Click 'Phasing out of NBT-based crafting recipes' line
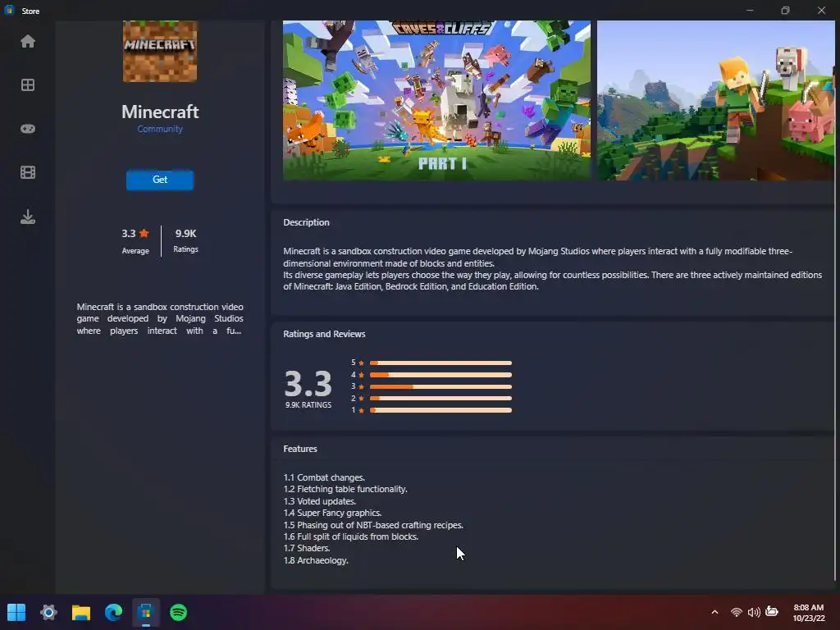This screenshot has width=840, height=630. (x=380, y=525)
